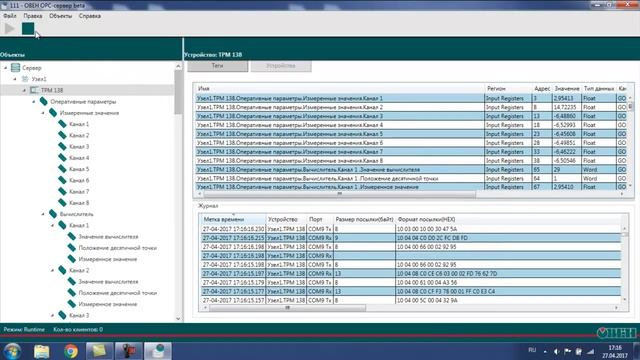Click the Stop square toolbar button

(x=28, y=29)
